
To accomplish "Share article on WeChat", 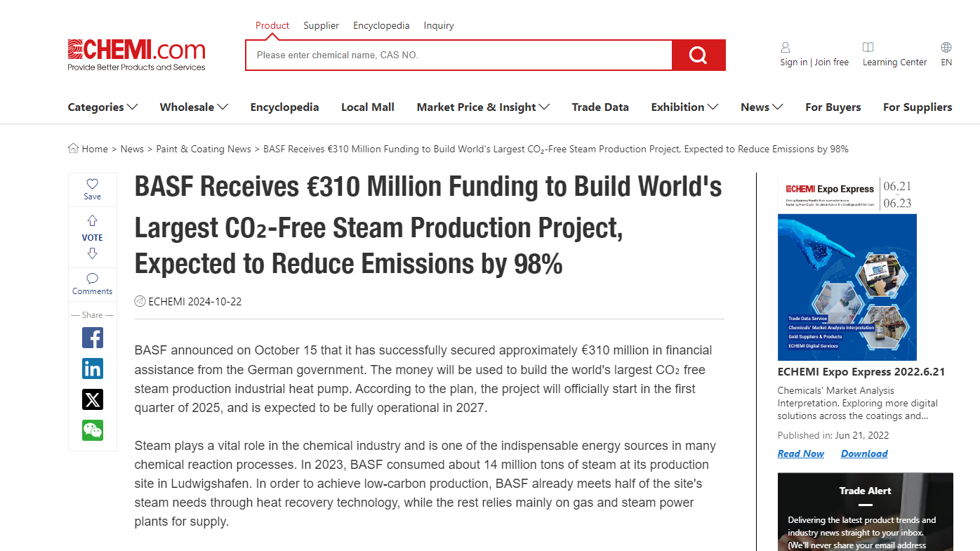I will [93, 430].
